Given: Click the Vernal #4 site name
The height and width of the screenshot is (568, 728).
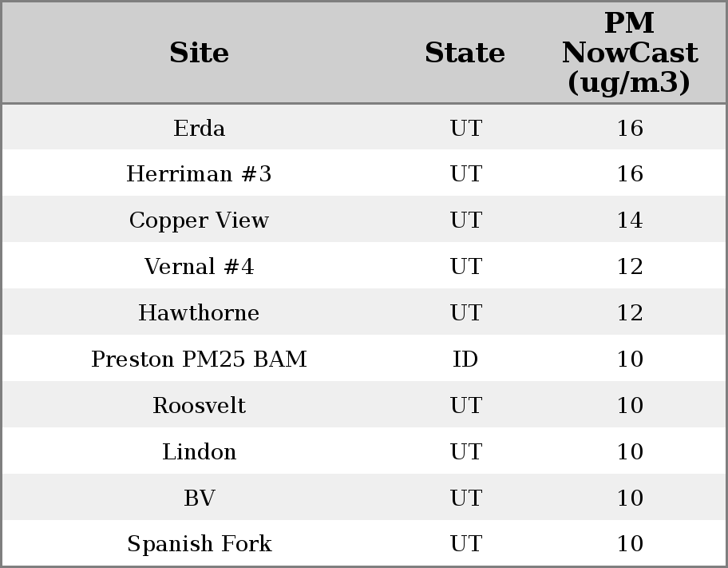Looking at the screenshot, I should [199, 267].
